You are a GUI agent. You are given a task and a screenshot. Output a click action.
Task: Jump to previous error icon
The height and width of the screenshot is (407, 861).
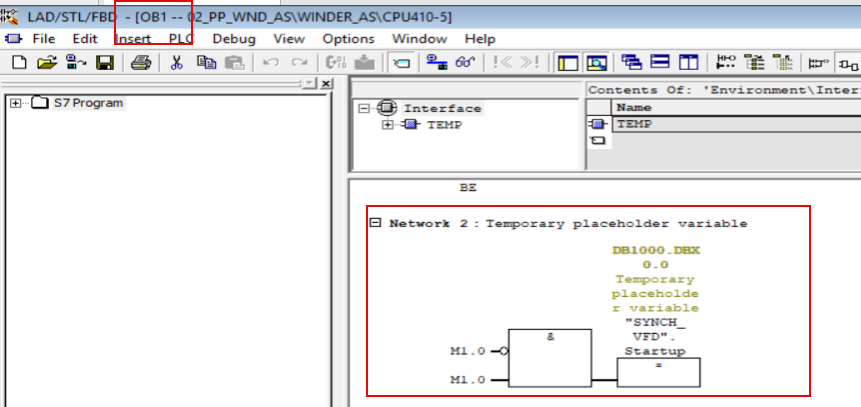tap(502, 63)
